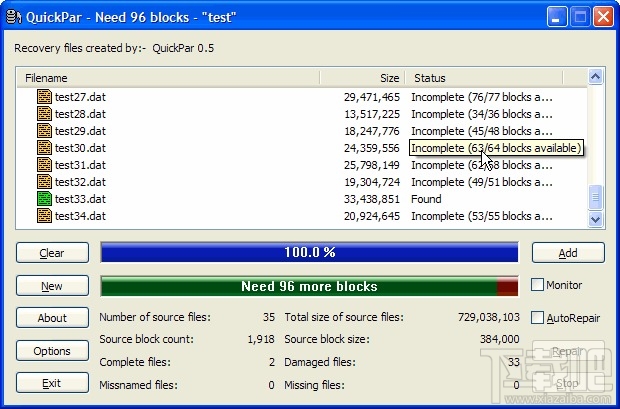Sort list by Status column header
Viewport: 620px width, 409px height.
[484, 78]
